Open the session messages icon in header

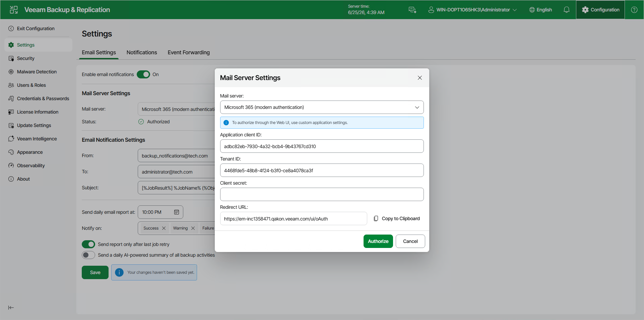click(412, 10)
